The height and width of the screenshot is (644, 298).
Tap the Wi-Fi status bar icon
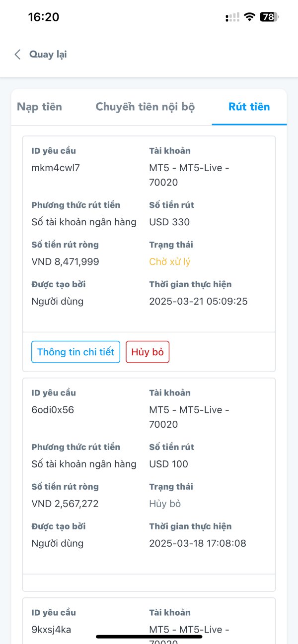click(249, 17)
